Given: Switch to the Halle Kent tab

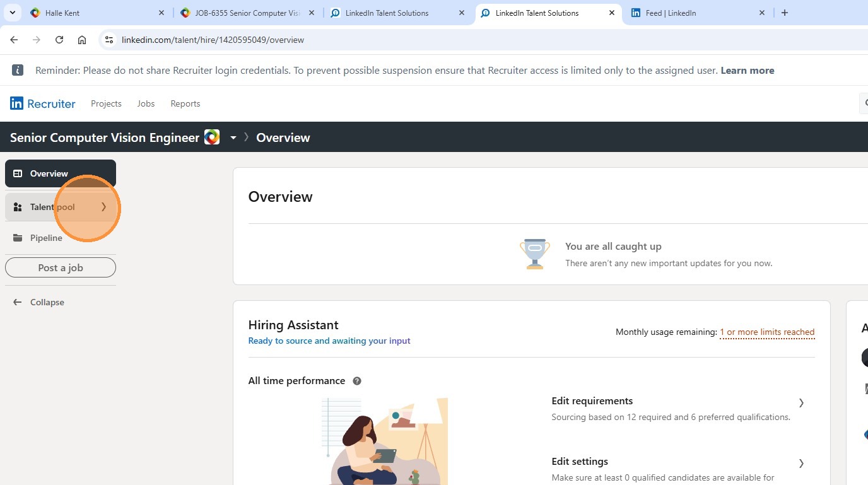Looking at the screenshot, I should 98,13.
